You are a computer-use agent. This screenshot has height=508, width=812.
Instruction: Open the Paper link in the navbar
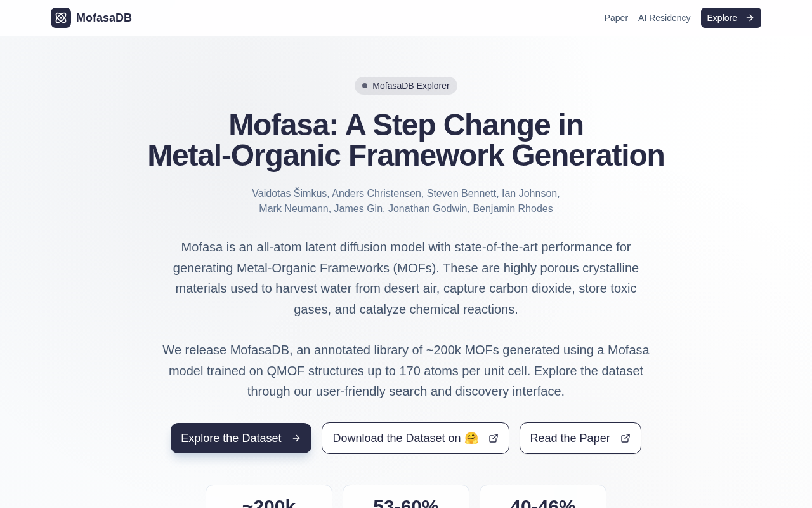(x=616, y=18)
